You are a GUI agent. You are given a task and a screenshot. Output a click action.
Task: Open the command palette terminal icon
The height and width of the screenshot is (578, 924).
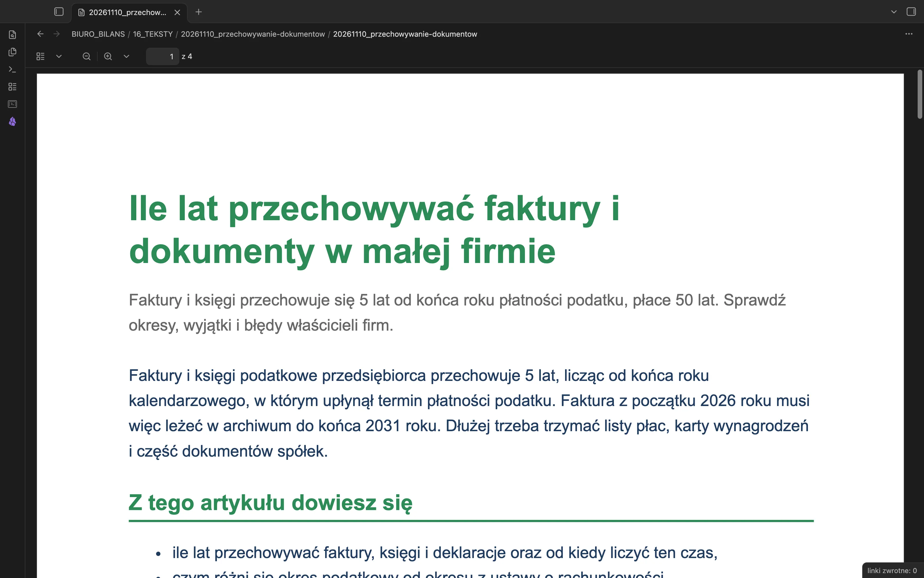pyautogui.click(x=12, y=69)
